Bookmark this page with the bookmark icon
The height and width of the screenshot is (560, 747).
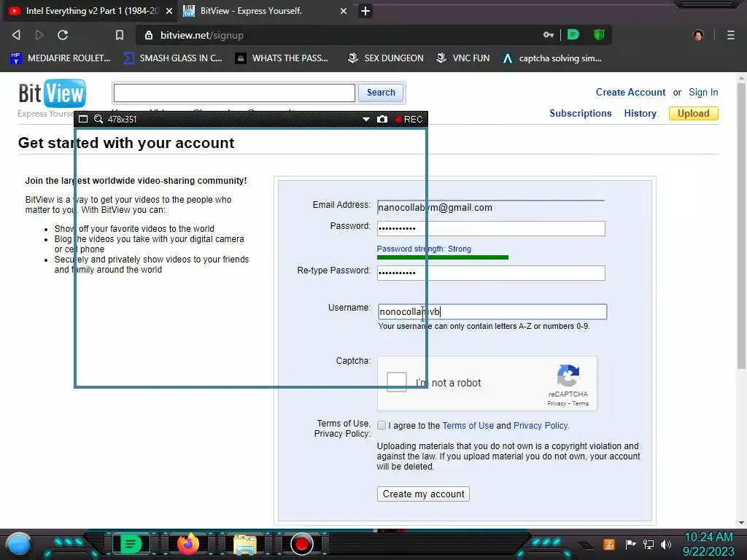[x=120, y=35]
